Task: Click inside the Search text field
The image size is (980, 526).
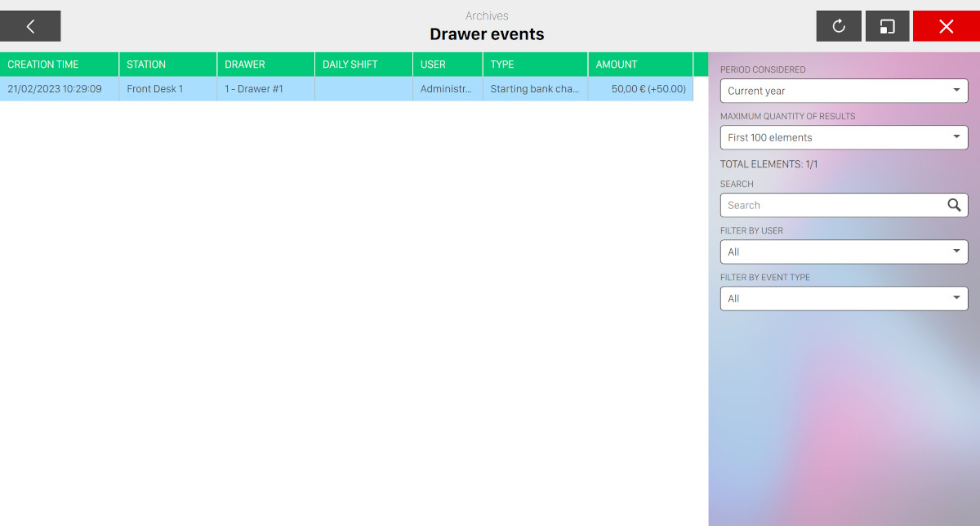Action: pos(829,205)
